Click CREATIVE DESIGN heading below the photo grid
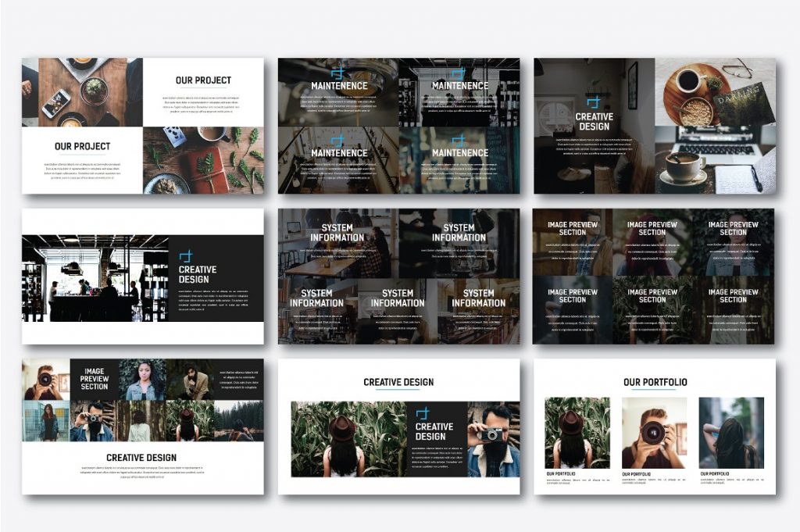The image size is (800, 532). click(141, 458)
